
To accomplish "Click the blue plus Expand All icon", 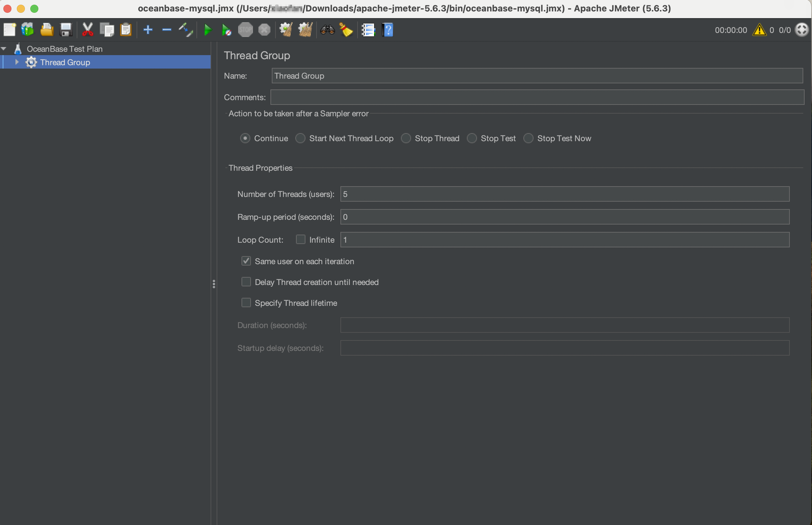I will (148, 30).
